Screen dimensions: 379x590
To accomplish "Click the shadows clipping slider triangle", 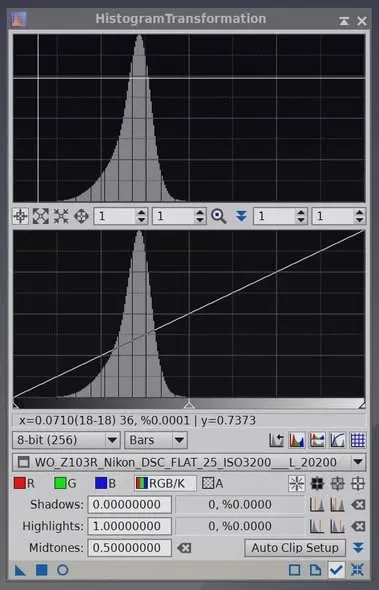I will (x=15, y=405).
